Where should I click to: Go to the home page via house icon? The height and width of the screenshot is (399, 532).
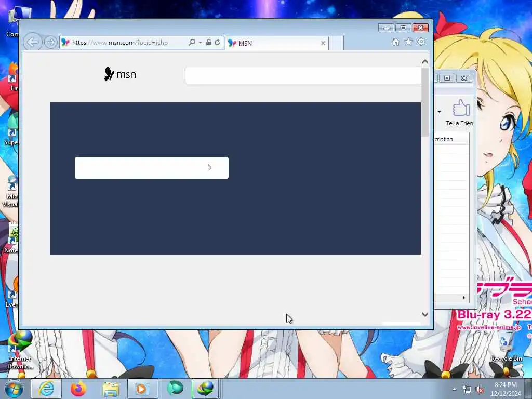point(395,42)
